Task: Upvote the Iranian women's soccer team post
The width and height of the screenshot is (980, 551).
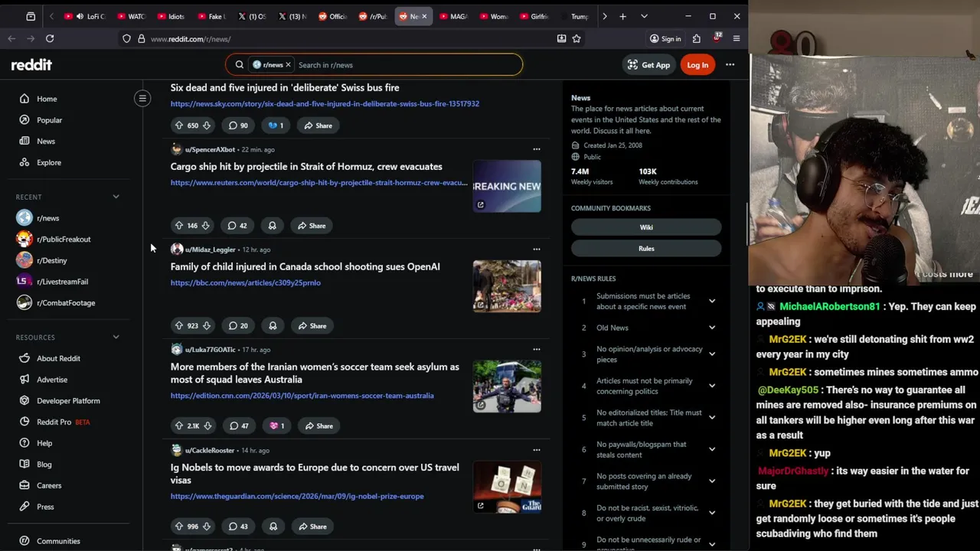Action: click(179, 426)
